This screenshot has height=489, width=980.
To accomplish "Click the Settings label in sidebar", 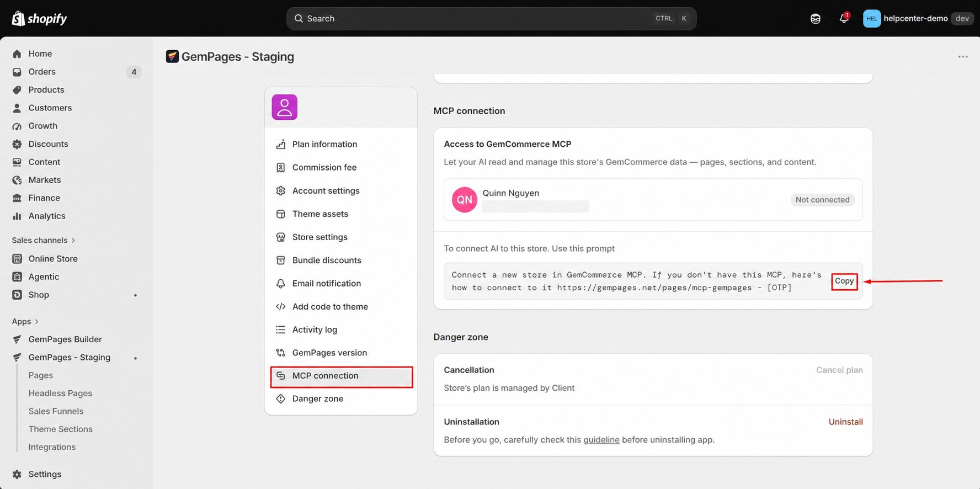I will click(45, 475).
